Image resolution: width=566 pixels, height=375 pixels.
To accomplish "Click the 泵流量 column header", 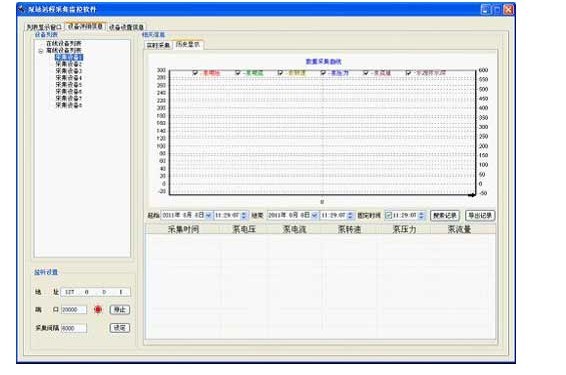I will point(459,229).
